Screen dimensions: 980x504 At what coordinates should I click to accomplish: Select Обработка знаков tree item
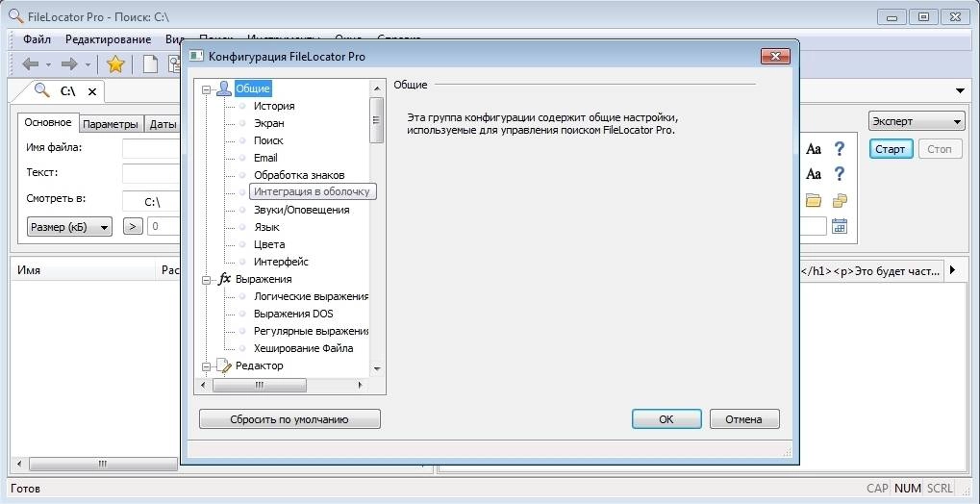point(299,175)
